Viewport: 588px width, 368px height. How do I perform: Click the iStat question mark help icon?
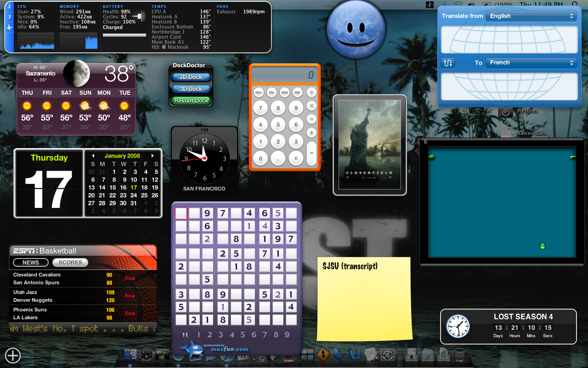(10, 17)
